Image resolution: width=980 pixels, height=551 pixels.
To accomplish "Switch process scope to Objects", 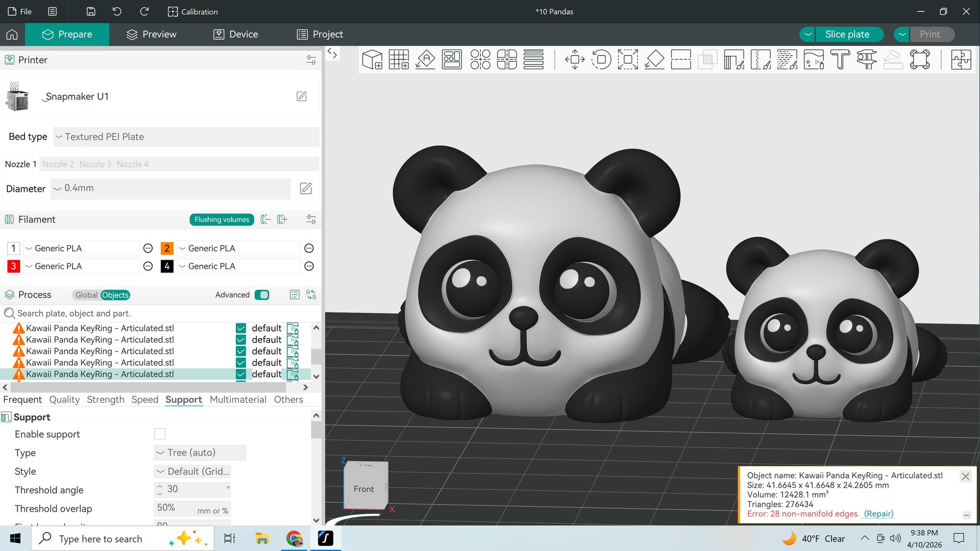I will tap(115, 295).
